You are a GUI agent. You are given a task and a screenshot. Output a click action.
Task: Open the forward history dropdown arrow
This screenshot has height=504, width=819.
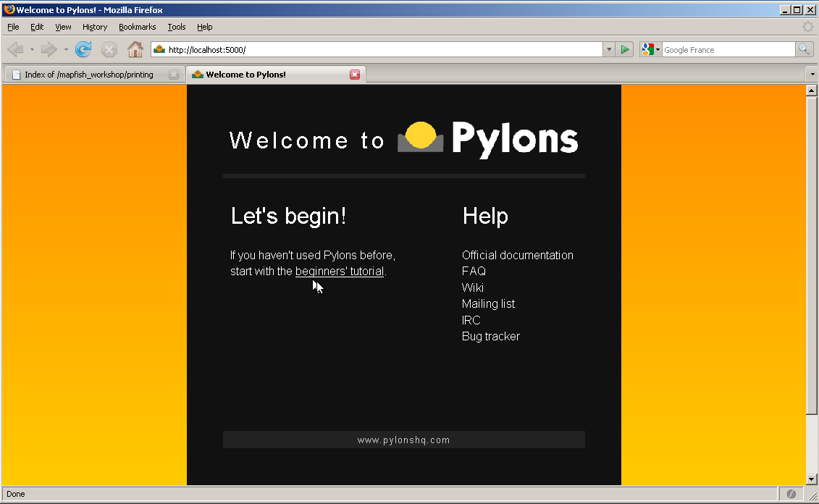[x=66, y=50]
